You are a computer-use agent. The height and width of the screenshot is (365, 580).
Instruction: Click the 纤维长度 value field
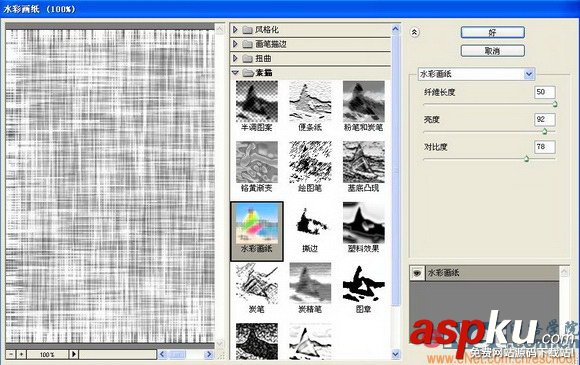tap(544, 92)
